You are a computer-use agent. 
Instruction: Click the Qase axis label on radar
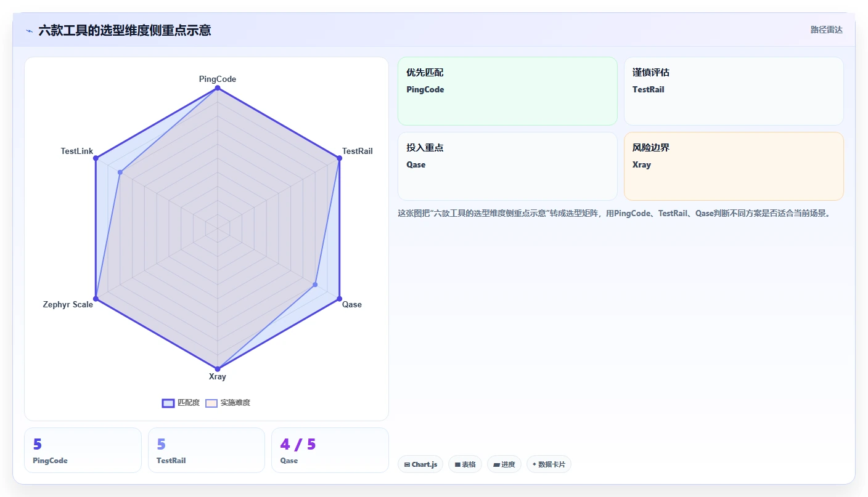[x=352, y=304]
